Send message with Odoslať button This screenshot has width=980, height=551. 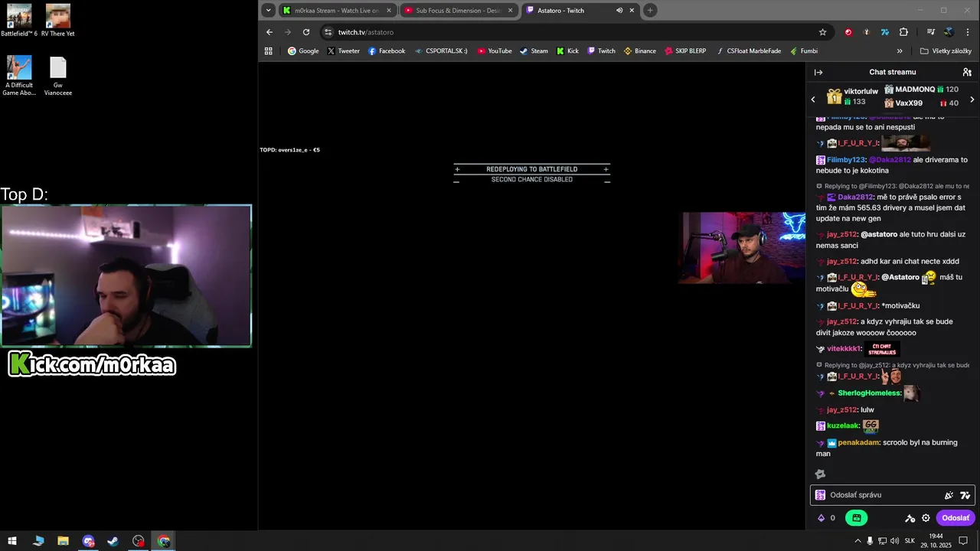[x=955, y=518]
